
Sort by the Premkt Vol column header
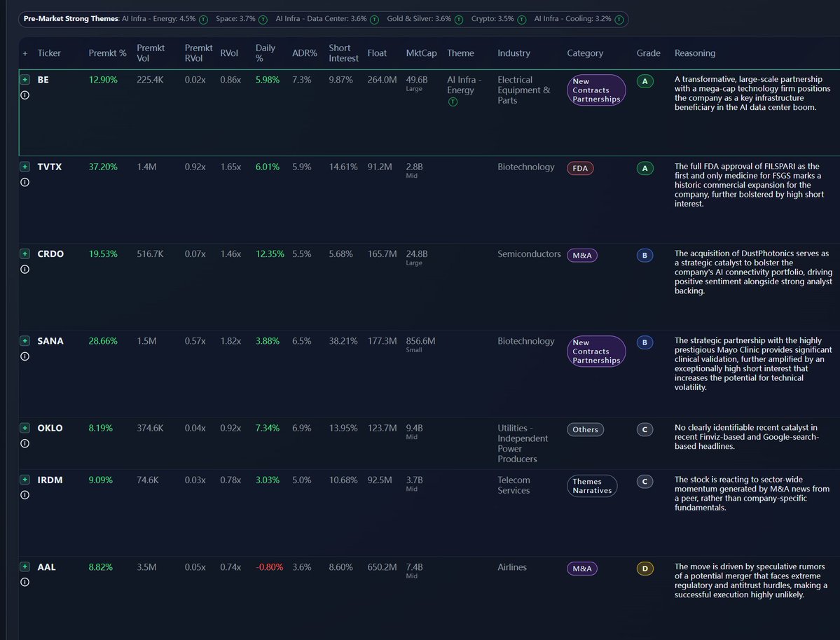151,53
